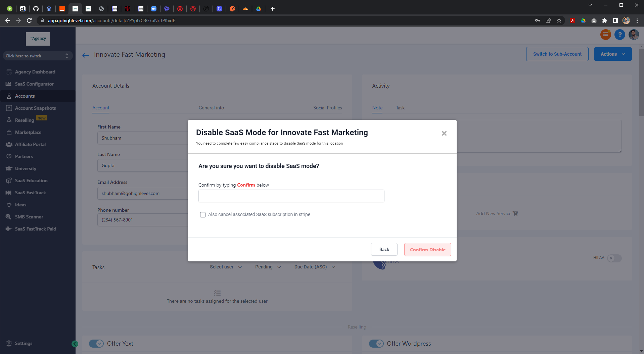Select the General info tab
This screenshot has width=644, height=354.
coord(211,108)
